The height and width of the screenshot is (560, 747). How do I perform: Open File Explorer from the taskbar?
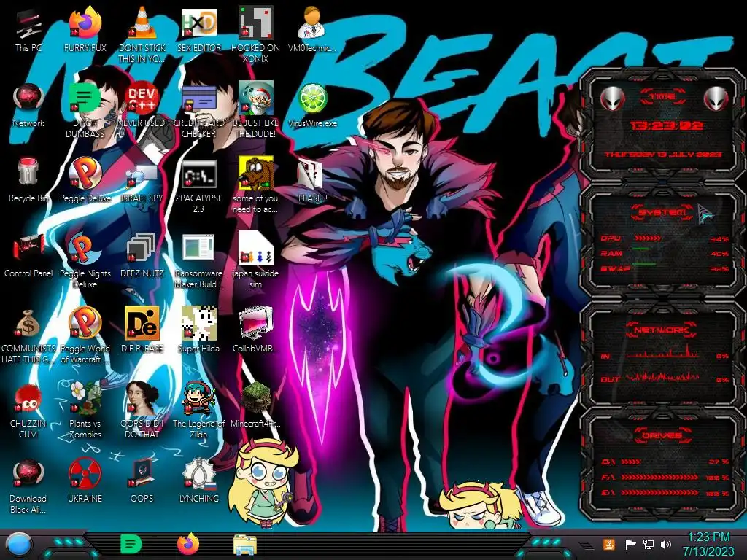click(x=245, y=544)
